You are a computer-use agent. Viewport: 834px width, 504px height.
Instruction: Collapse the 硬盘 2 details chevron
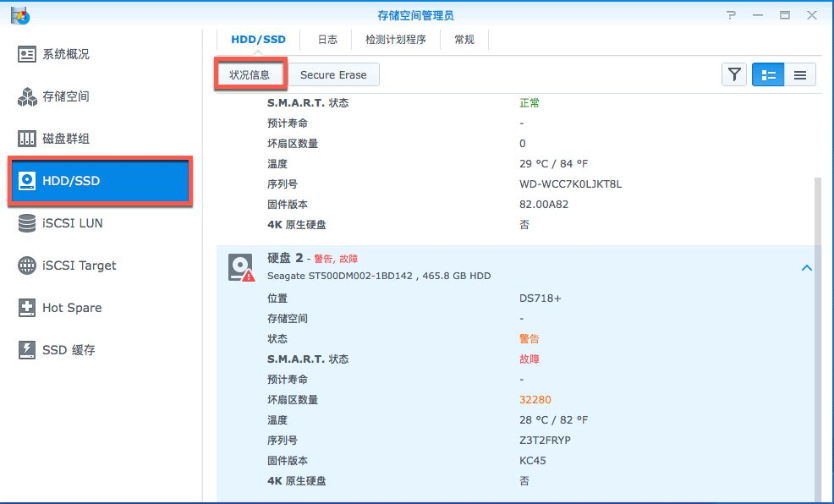tap(806, 268)
